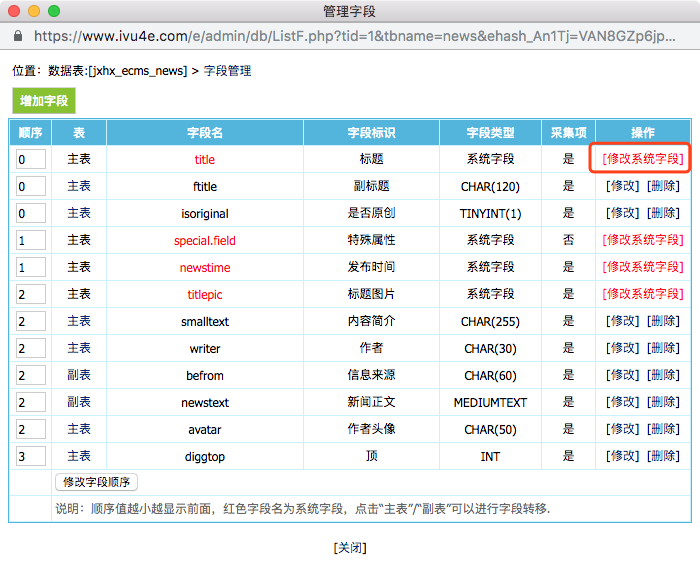
Task: Open 修改系统字段 for titlepic row
Action: pyautogui.click(x=643, y=294)
